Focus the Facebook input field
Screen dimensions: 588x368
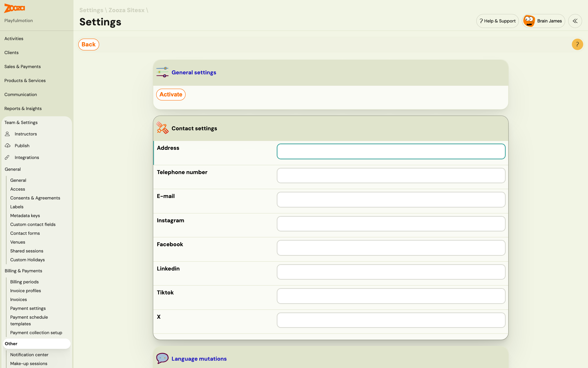coord(391,248)
